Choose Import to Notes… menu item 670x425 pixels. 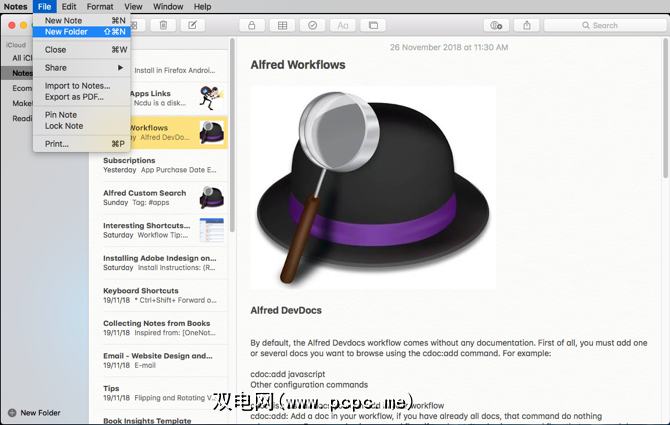[x=82, y=85]
